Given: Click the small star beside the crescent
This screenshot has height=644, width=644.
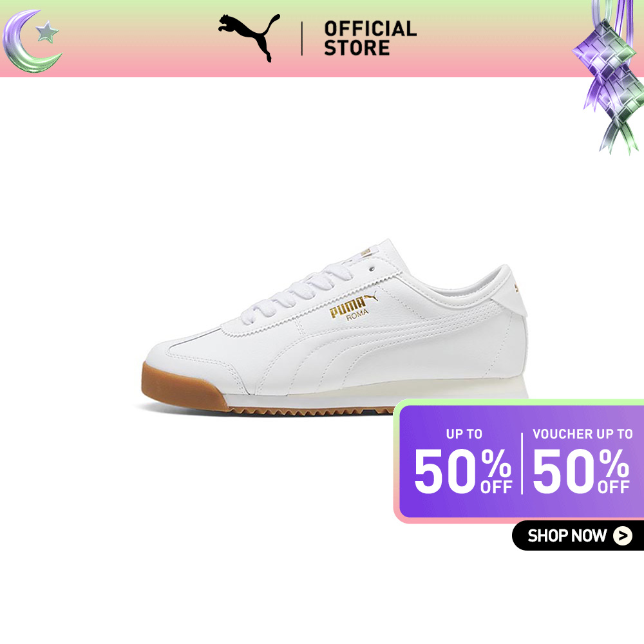Looking at the screenshot, I should pos(47,32).
